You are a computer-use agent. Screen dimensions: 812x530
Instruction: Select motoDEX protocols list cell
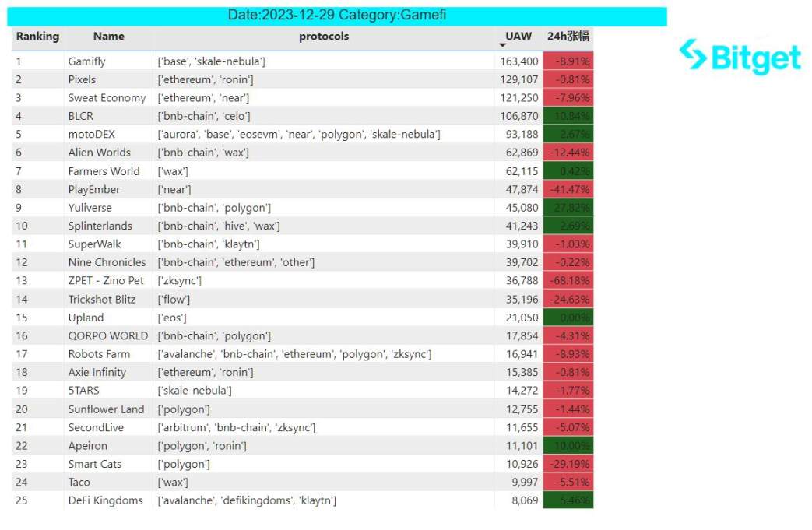pos(299,135)
